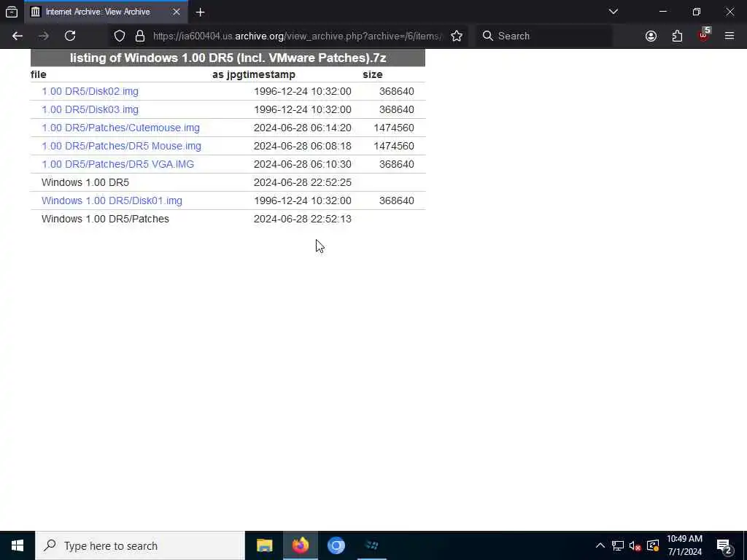Click the size value 1474560 in Cutemouse row
747x560 pixels.
coord(394,128)
